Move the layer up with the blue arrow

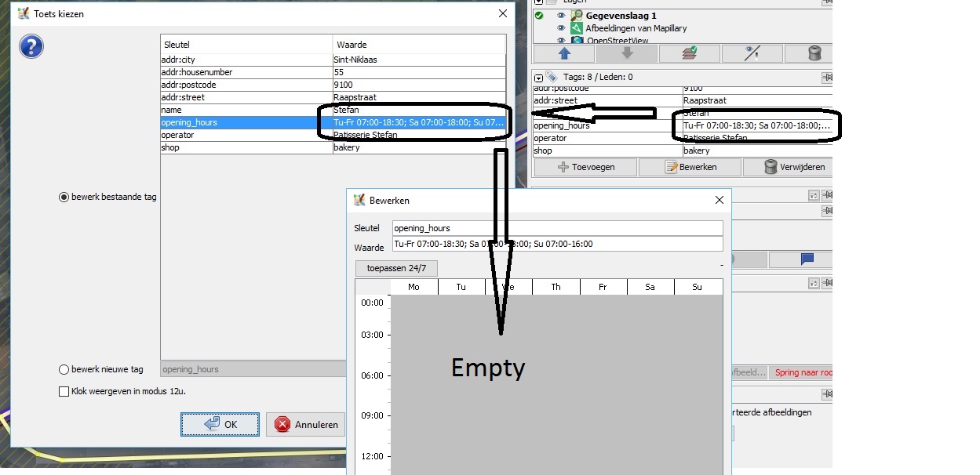pos(563,53)
